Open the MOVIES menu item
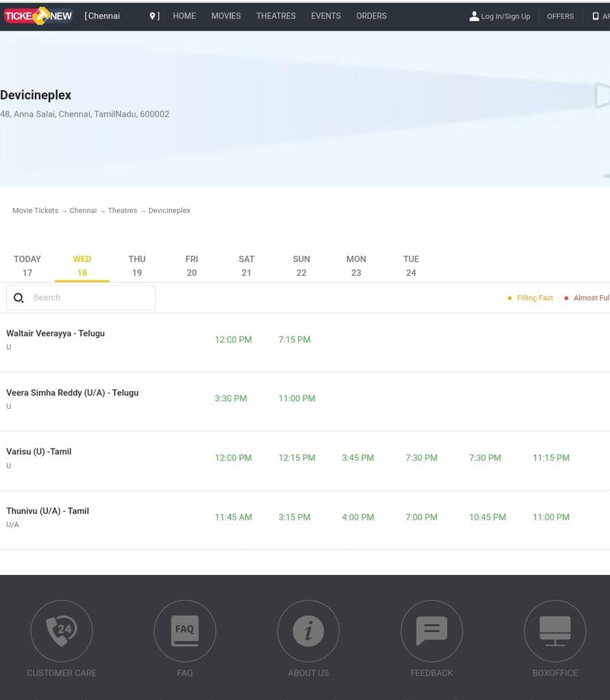This screenshot has height=700, width=610. (226, 16)
